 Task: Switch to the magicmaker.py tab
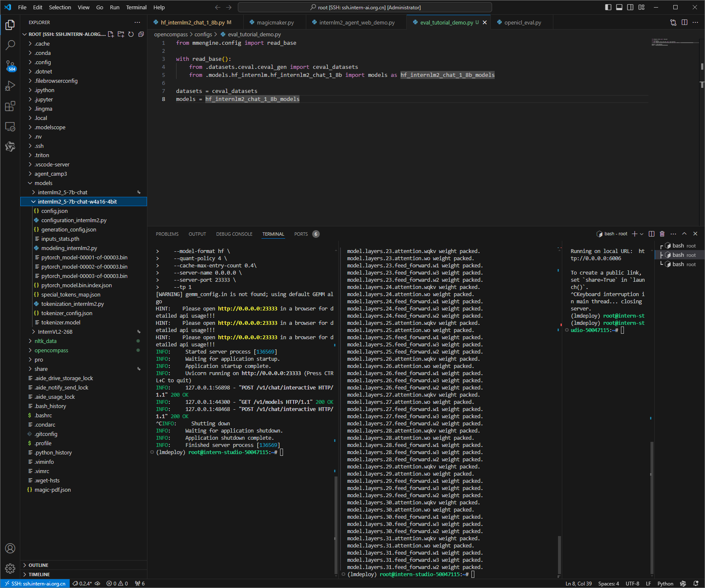(275, 22)
